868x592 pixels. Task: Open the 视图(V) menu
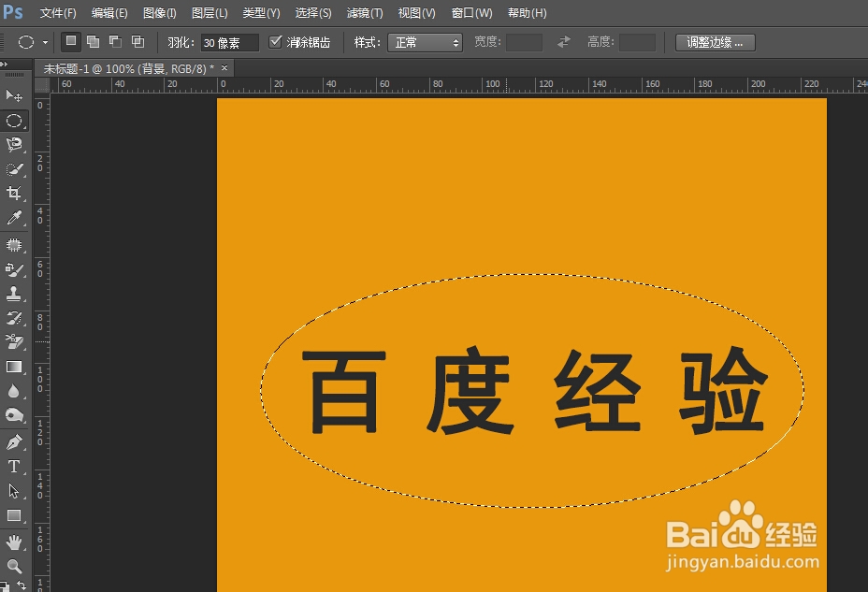pyautogui.click(x=416, y=13)
